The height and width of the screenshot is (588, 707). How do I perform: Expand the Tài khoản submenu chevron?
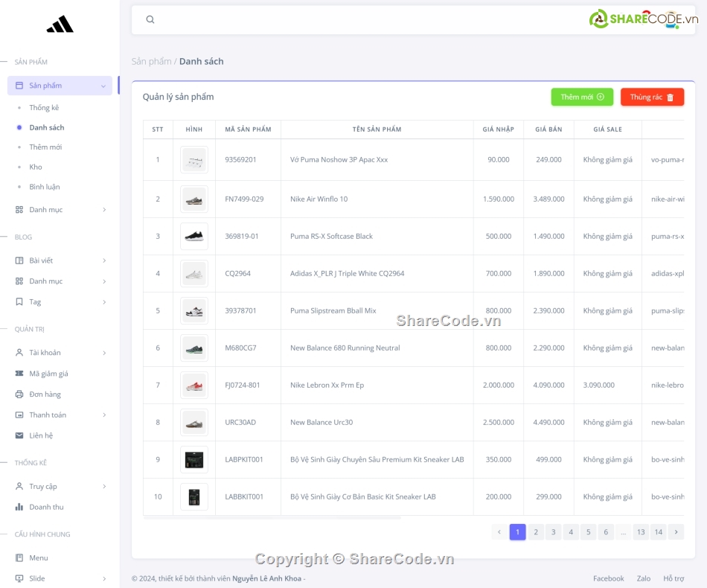pyautogui.click(x=104, y=353)
